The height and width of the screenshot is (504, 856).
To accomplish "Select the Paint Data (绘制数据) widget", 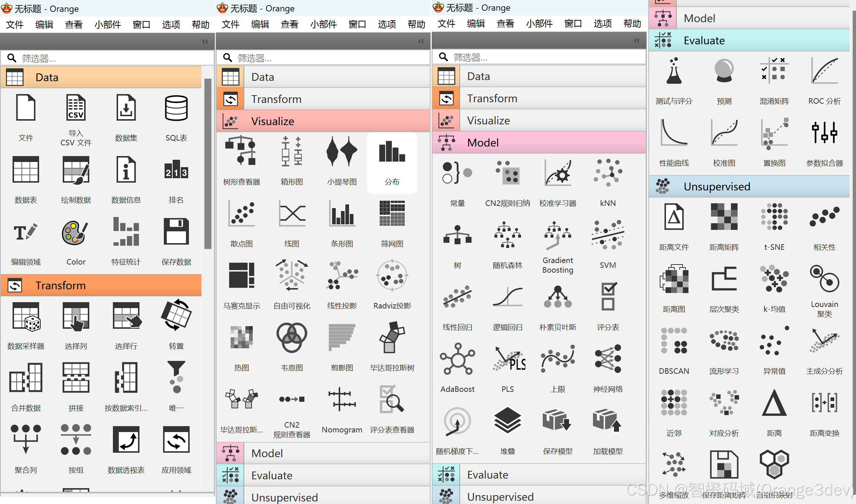I will tap(76, 170).
